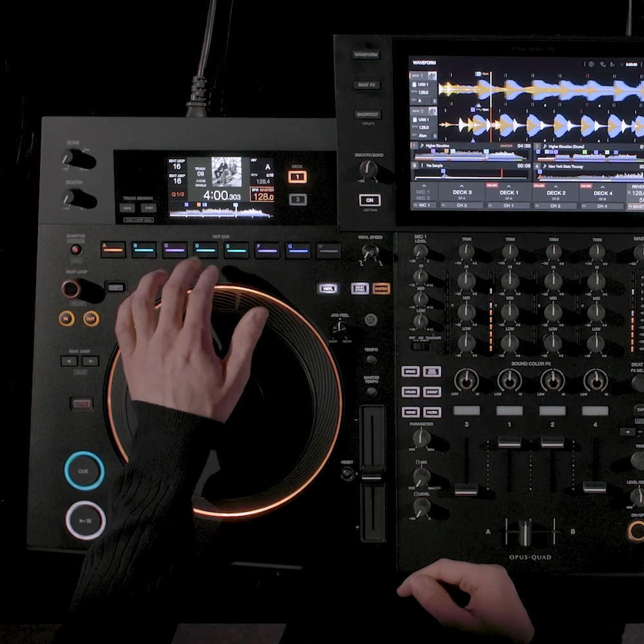Tap the WAVEFORM label on the touchscreen

pyautogui.click(x=424, y=63)
